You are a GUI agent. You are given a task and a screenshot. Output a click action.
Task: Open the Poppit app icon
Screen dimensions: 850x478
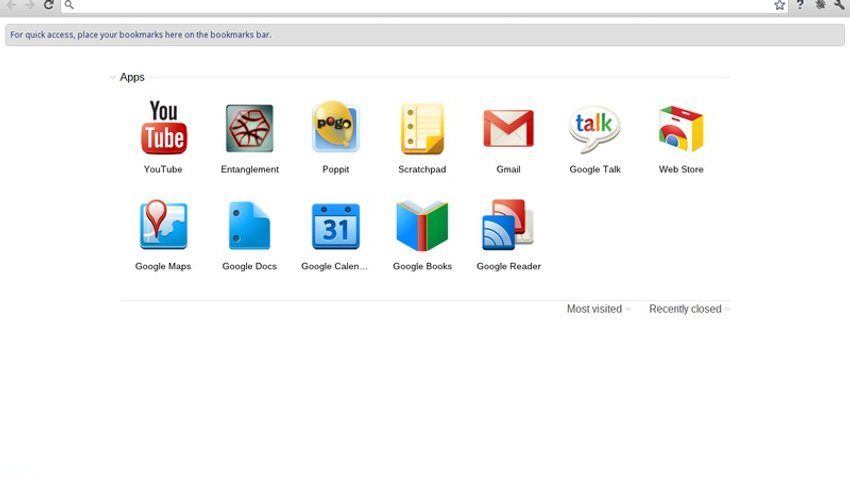point(336,127)
